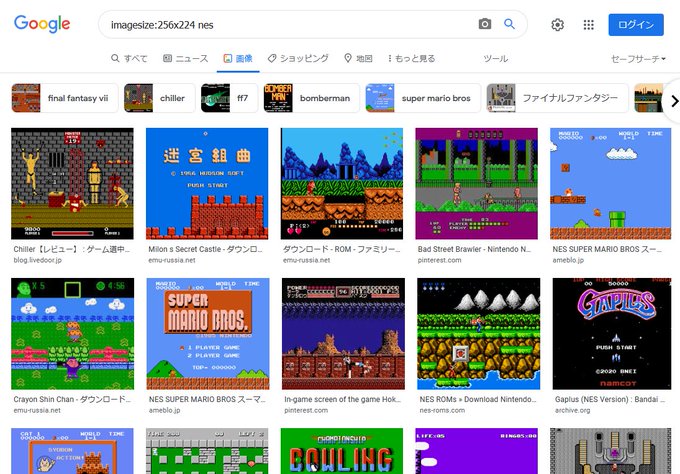
Task: Open the Syobon Action thumbnail
Action: (x=72, y=451)
